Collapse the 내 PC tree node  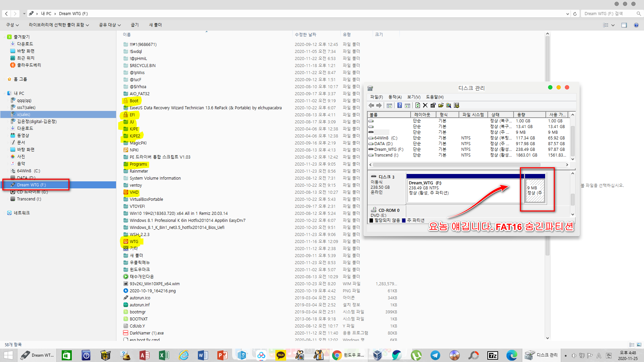coord(4,93)
